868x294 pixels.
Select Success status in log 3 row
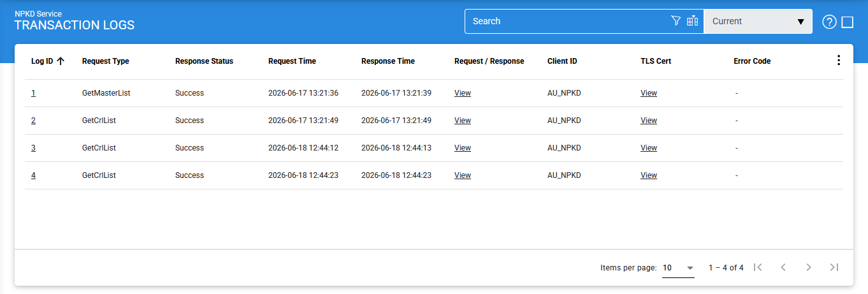tap(189, 148)
